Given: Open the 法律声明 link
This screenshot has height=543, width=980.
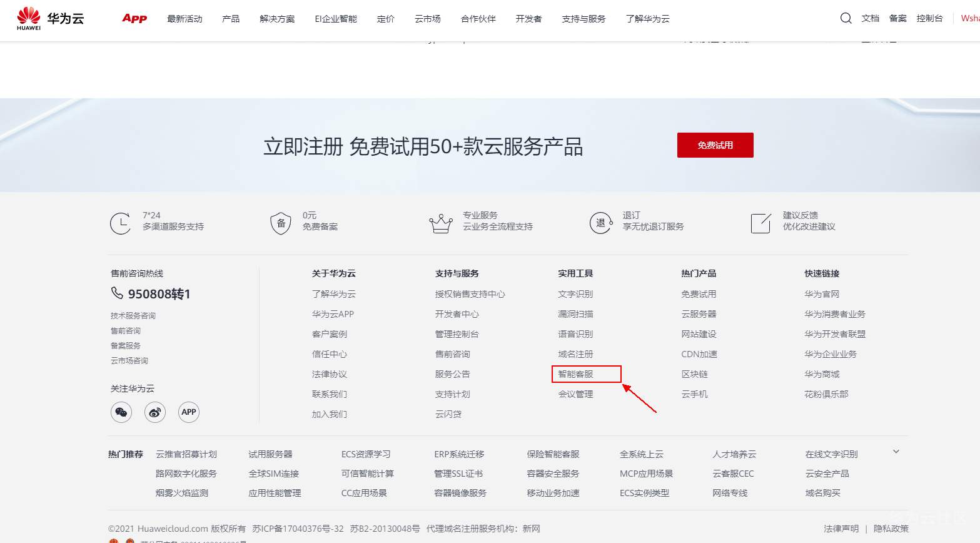Looking at the screenshot, I should (x=842, y=529).
